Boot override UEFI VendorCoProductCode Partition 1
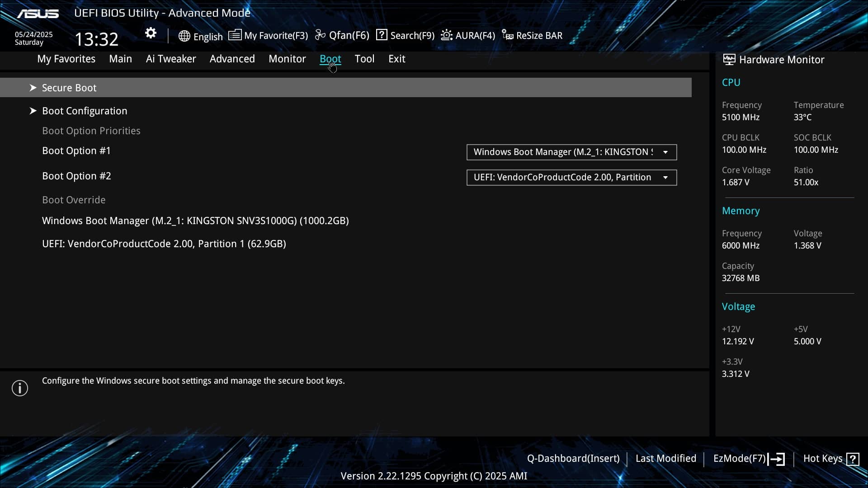The width and height of the screenshot is (868, 488). coord(164,244)
